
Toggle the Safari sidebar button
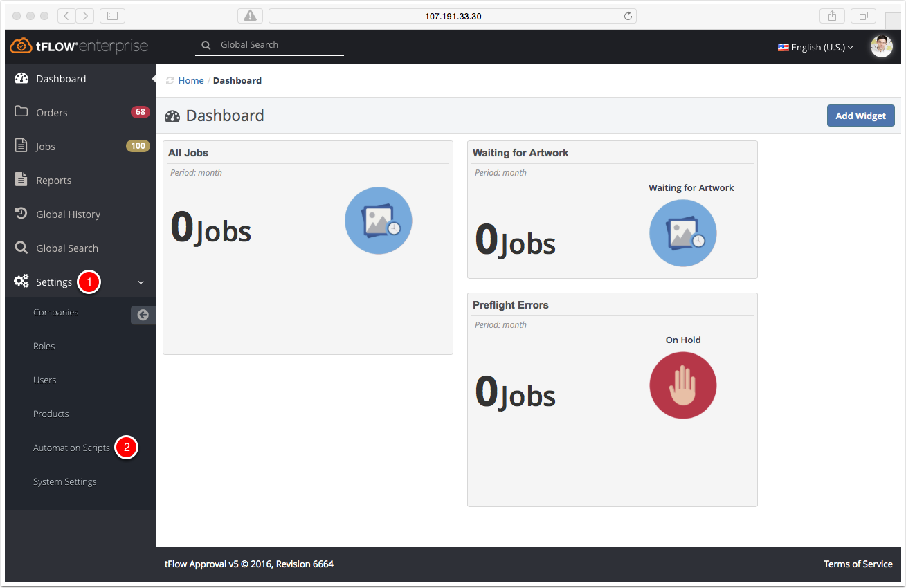click(112, 16)
